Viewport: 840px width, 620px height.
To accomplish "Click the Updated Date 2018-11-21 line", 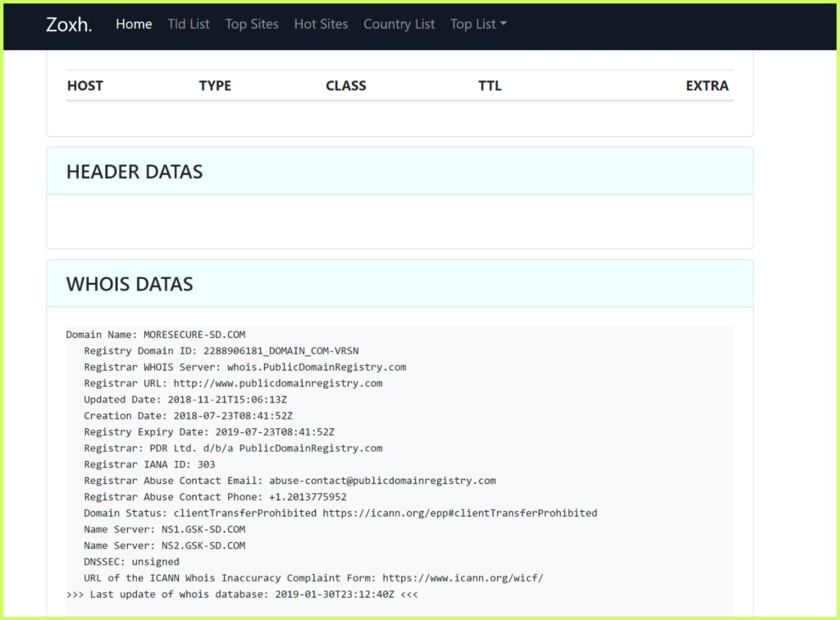I will pyautogui.click(x=185, y=399).
